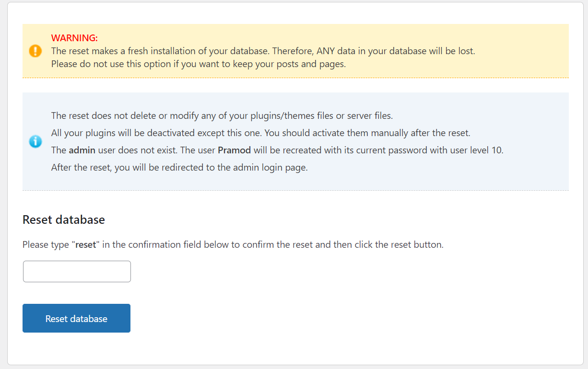Click the orange warning exclamation icon

click(35, 51)
